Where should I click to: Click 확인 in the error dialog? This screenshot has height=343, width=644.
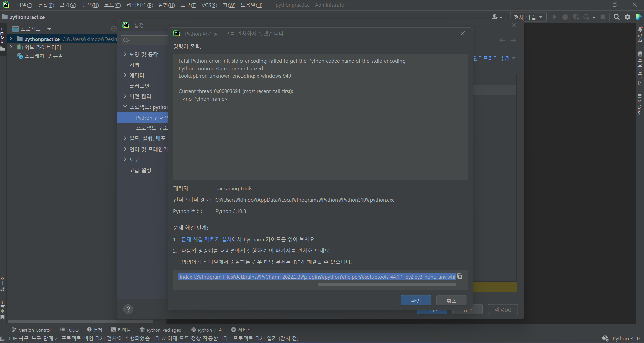tap(416, 300)
